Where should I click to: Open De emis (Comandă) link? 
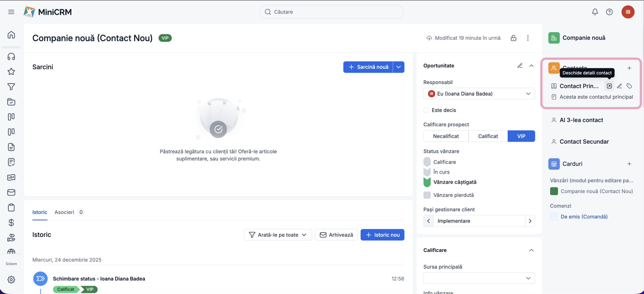[x=584, y=216]
